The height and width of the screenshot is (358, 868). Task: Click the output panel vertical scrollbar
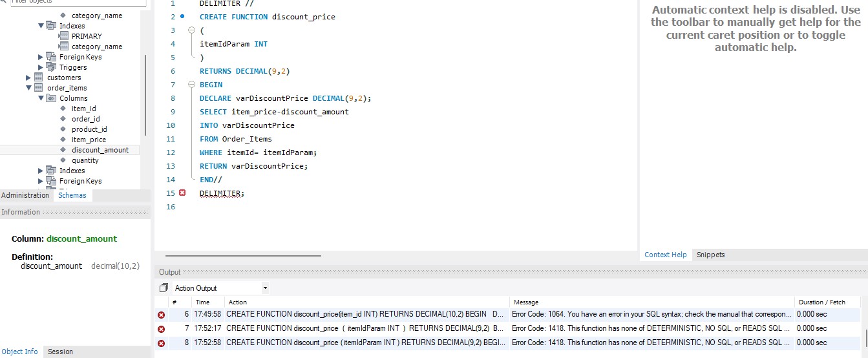865,337
